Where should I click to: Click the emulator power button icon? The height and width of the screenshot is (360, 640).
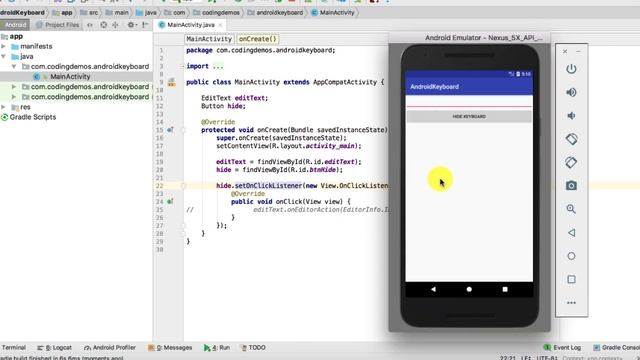click(x=571, y=69)
